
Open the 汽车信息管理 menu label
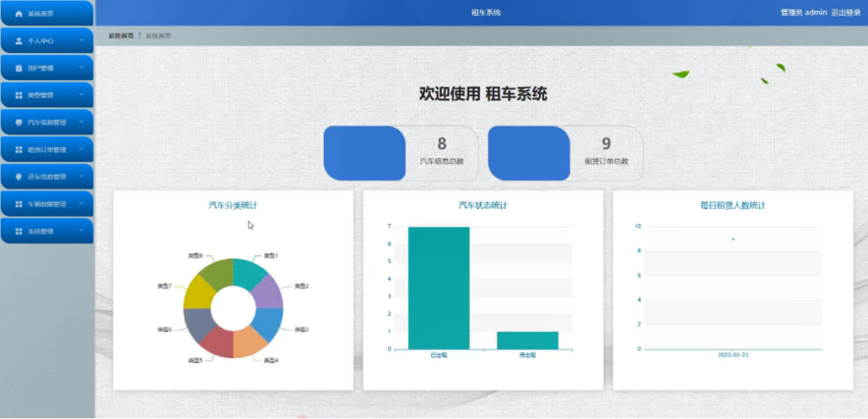coord(47,123)
